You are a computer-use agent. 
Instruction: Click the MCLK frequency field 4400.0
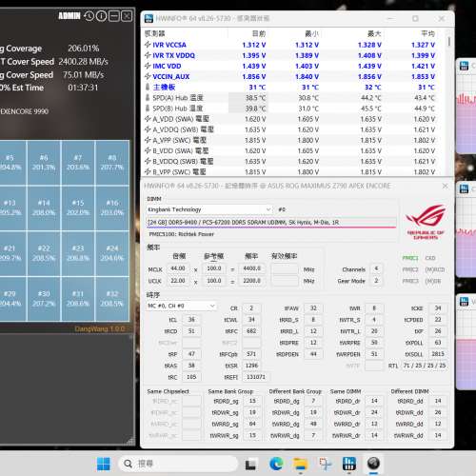[252, 268]
